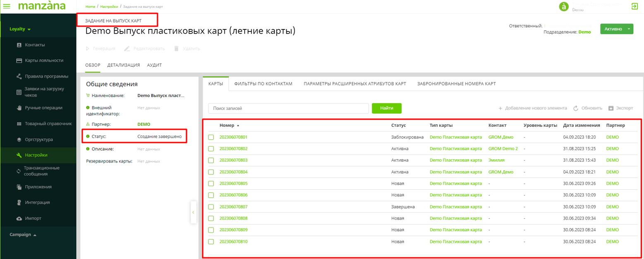Click the hamburger menu icon
Viewport: 644px width, 259px height.
pyautogui.click(x=7, y=6)
